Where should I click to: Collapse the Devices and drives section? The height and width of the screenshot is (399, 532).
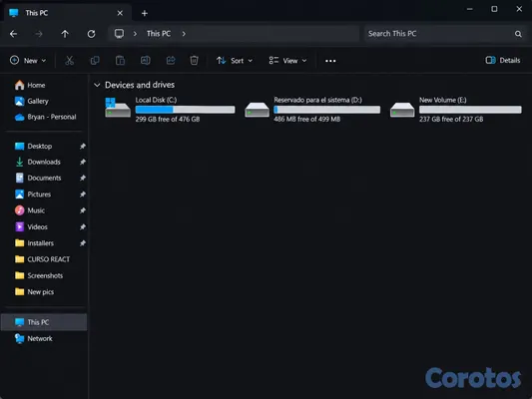tap(97, 85)
